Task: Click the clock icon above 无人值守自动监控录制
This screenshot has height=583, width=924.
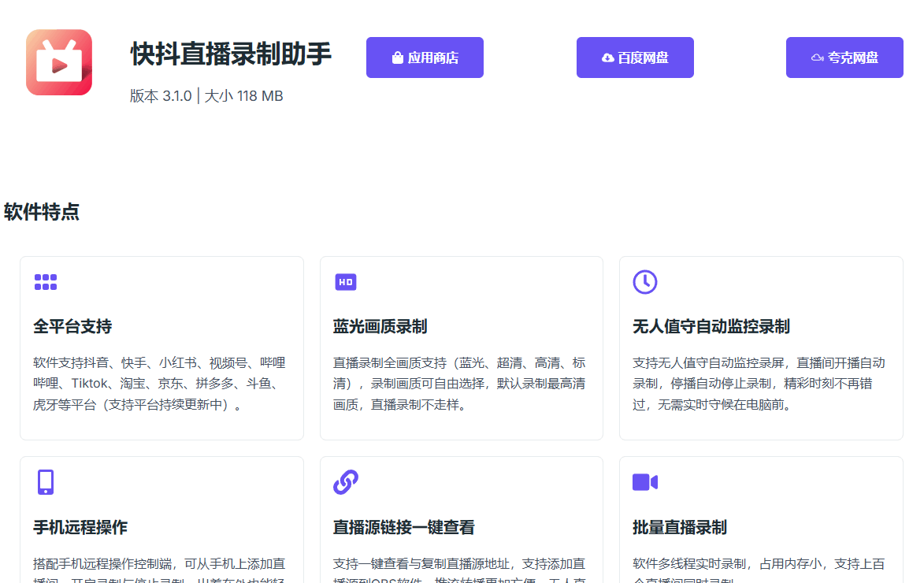Action: coord(644,282)
